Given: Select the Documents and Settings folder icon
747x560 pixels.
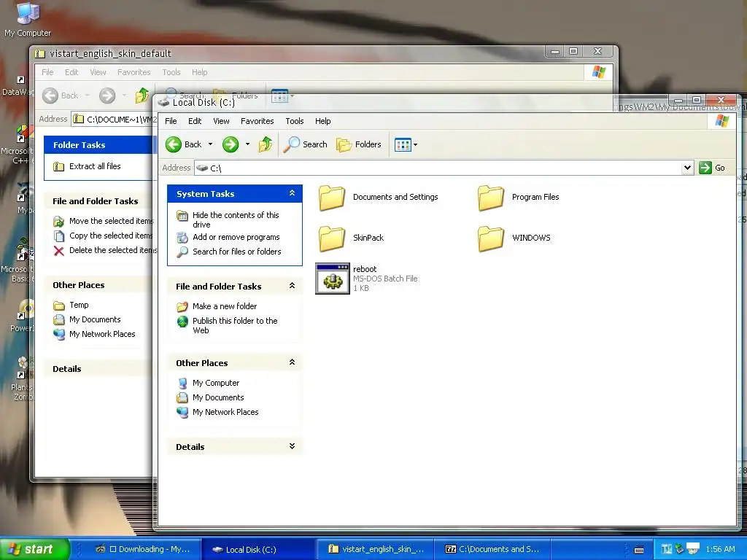Looking at the screenshot, I should 332,198.
